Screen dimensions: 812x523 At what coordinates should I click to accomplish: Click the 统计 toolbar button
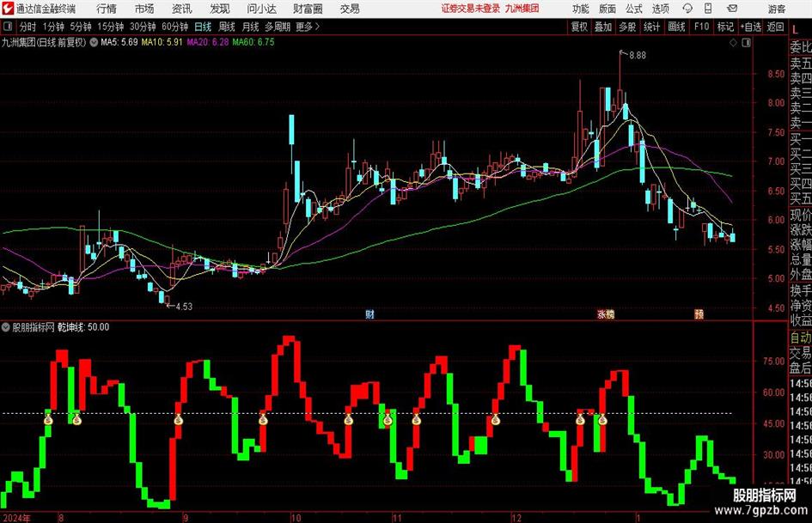tap(651, 27)
